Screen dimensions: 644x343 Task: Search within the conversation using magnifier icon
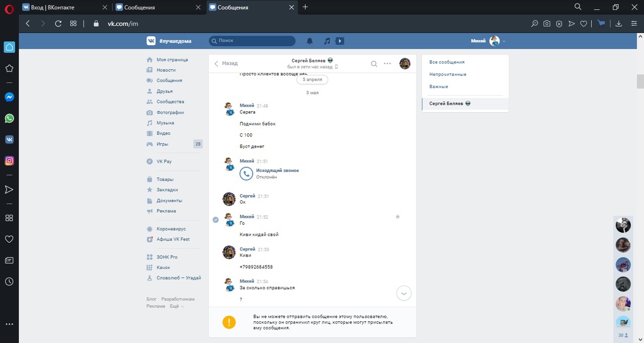tap(374, 63)
